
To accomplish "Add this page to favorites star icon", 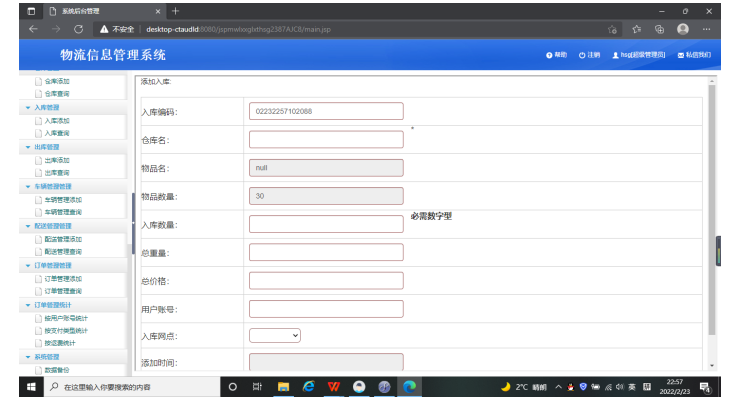I will (612, 29).
